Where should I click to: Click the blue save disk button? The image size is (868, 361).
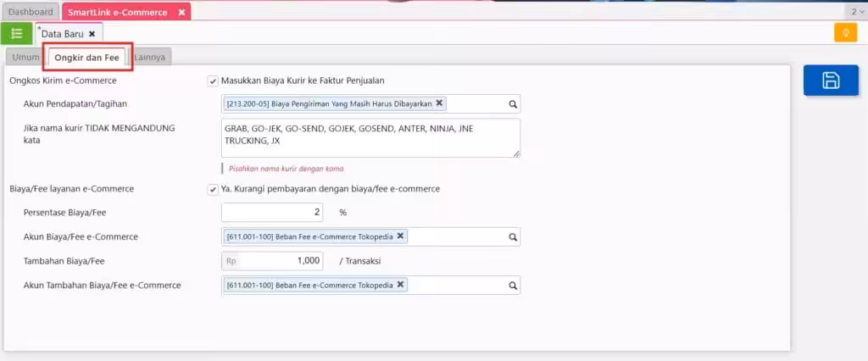point(831,81)
